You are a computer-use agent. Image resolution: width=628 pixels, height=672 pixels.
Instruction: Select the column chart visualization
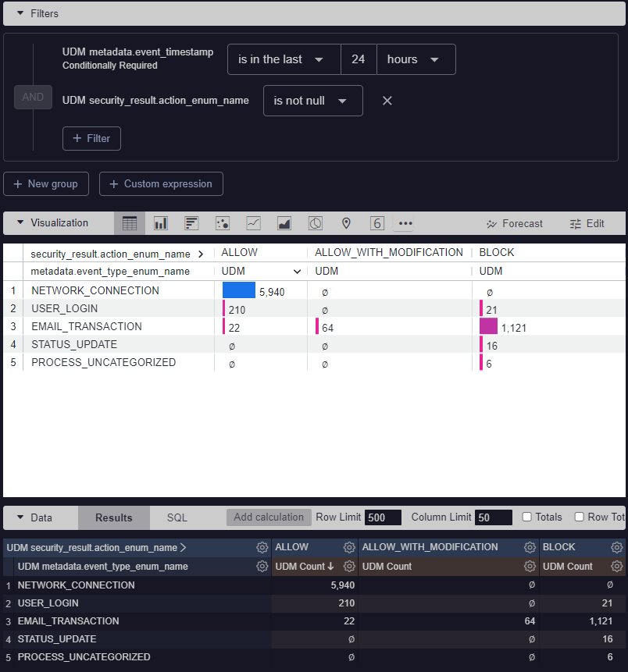pyautogui.click(x=160, y=223)
